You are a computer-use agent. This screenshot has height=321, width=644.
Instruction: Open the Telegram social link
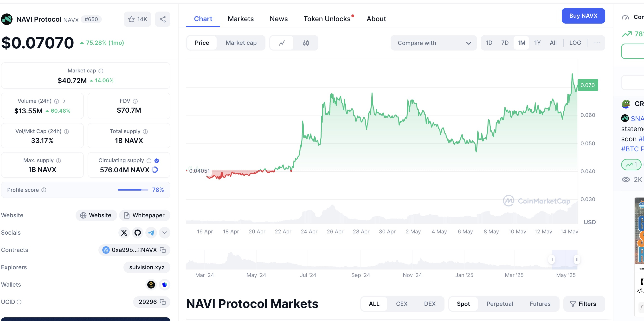click(151, 233)
